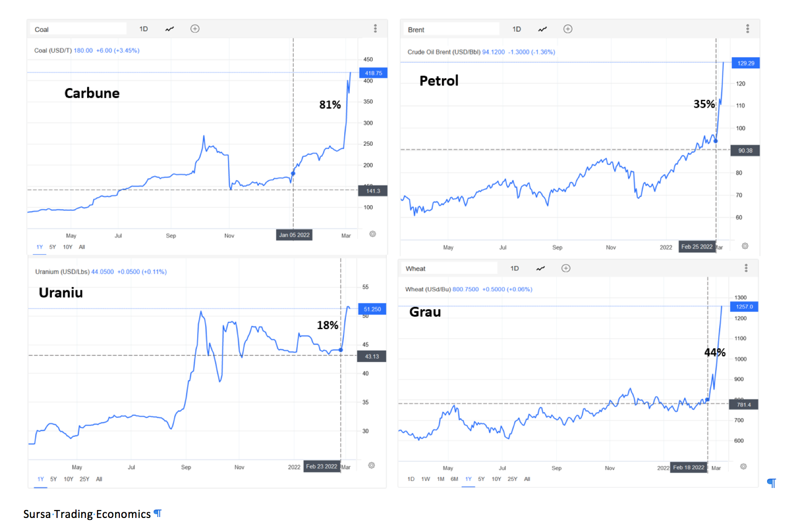Select 10Y range under Uranium chart
Image resolution: width=797 pixels, height=532 pixels.
68,479
